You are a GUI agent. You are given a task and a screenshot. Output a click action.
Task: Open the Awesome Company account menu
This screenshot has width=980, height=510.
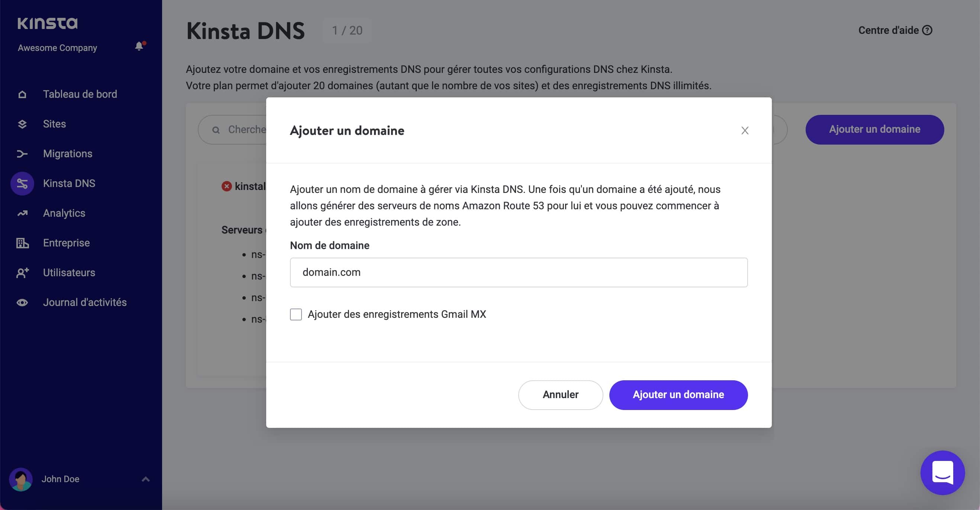[57, 48]
